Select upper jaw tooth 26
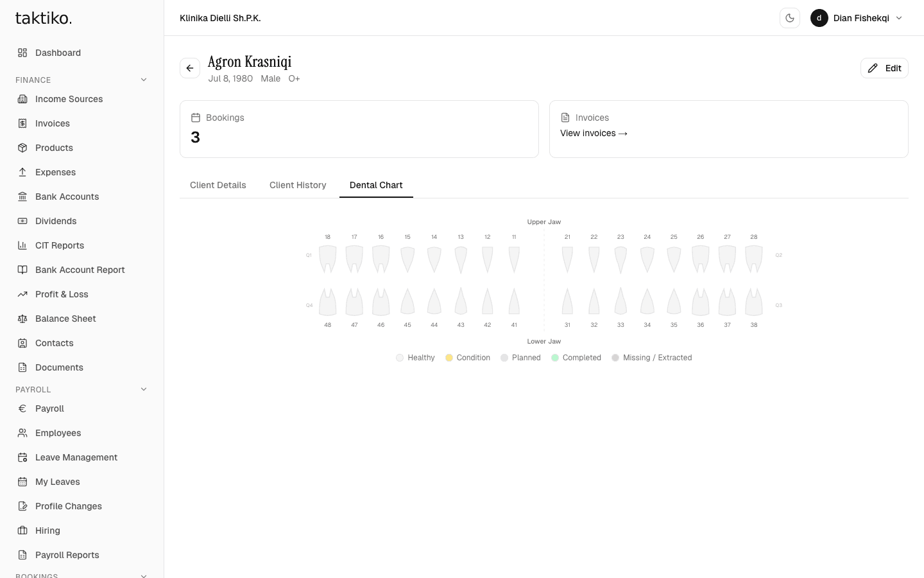 [701, 258]
